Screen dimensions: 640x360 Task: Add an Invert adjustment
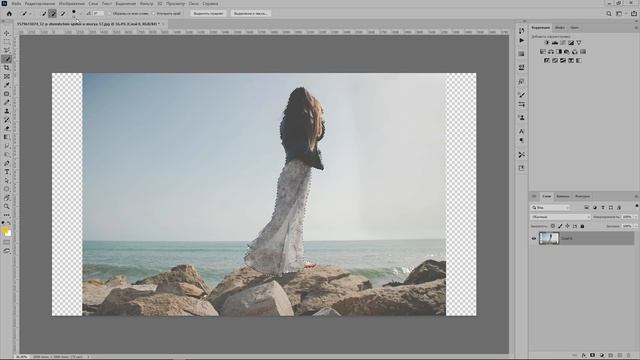click(547, 60)
